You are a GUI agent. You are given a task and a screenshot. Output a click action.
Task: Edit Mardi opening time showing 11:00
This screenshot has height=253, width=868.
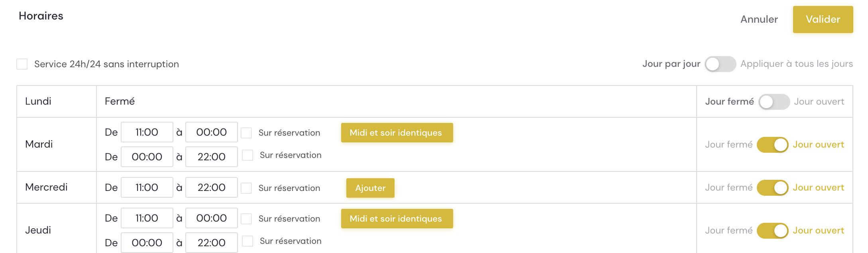(147, 132)
